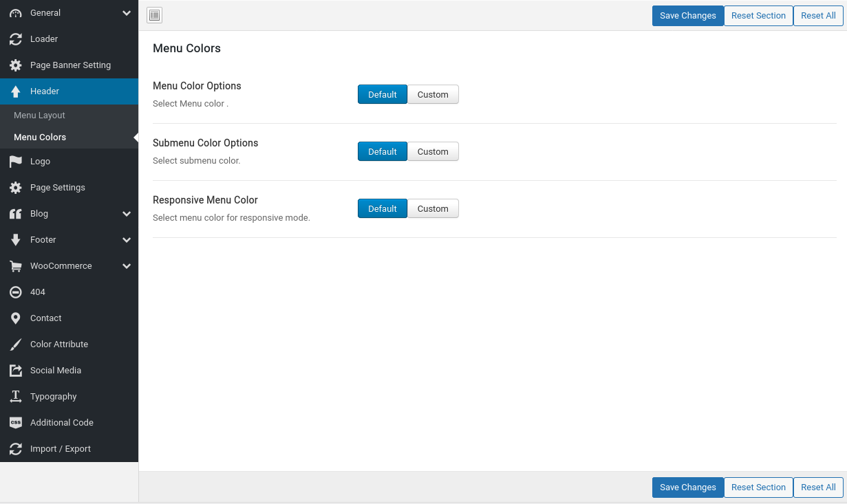This screenshot has height=504, width=847.
Task: Set Responsive Menu Color to Default
Action: [x=383, y=208]
